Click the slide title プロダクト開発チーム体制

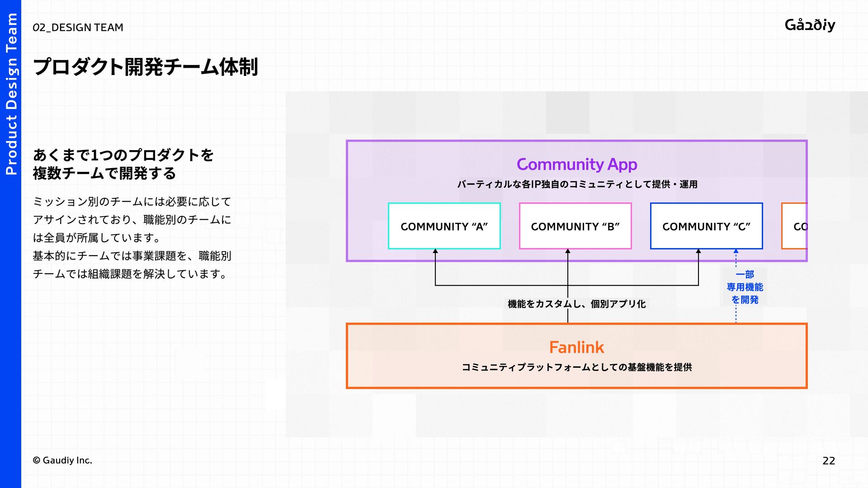point(145,67)
